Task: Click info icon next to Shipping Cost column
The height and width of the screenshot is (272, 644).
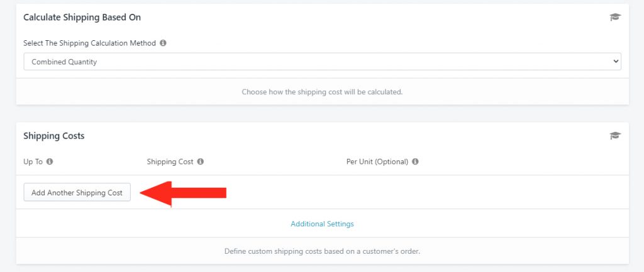Action: coord(201,161)
